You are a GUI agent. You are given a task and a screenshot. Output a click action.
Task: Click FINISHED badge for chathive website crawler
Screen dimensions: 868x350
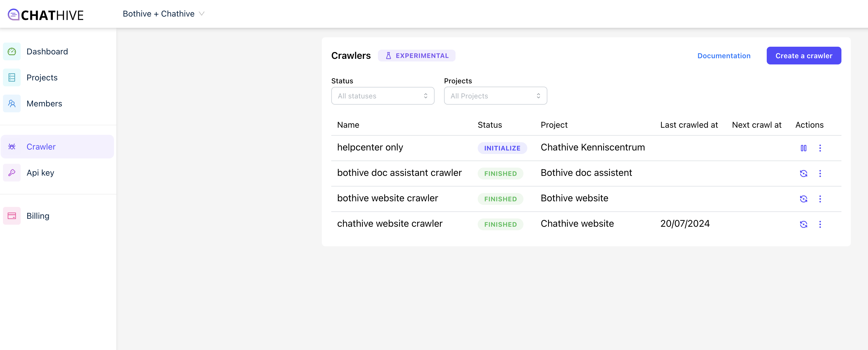500,224
